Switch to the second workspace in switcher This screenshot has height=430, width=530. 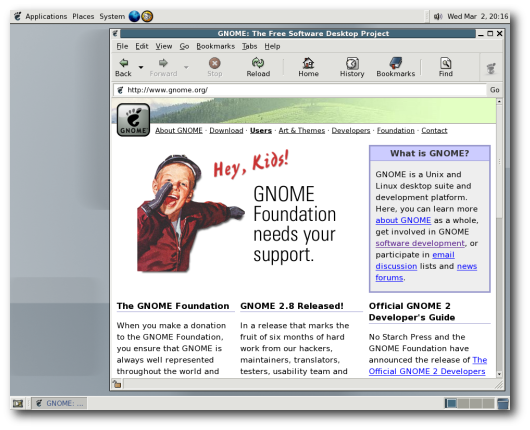tap(463, 403)
